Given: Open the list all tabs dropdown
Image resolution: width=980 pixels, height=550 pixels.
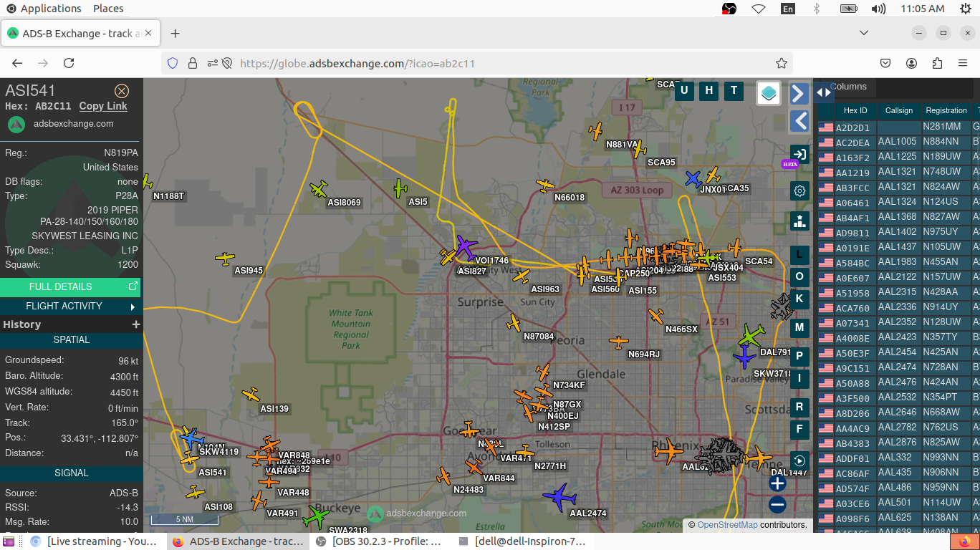Looking at the screenshot, I should click(x=864, y=33).
